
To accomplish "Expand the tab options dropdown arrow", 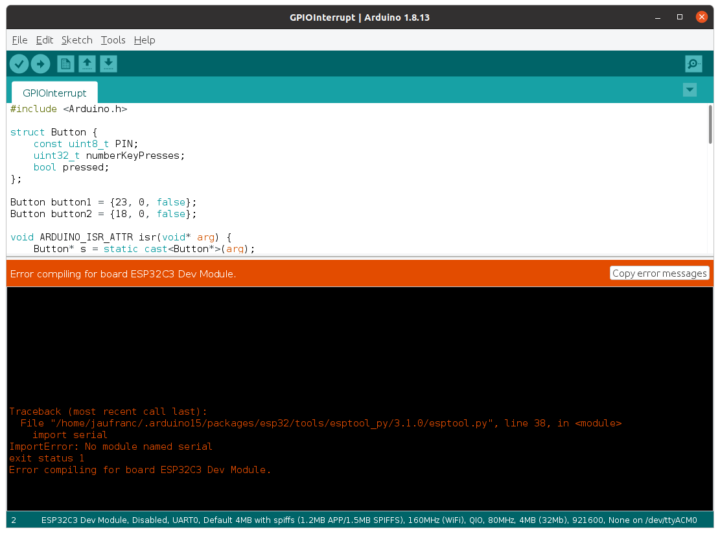I will tap(690, 90).
